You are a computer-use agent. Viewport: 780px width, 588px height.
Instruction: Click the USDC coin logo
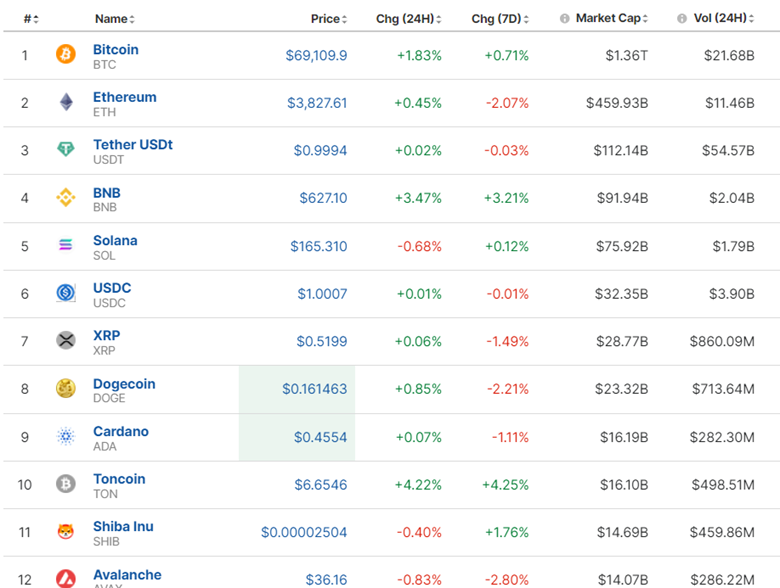[66, 293]
